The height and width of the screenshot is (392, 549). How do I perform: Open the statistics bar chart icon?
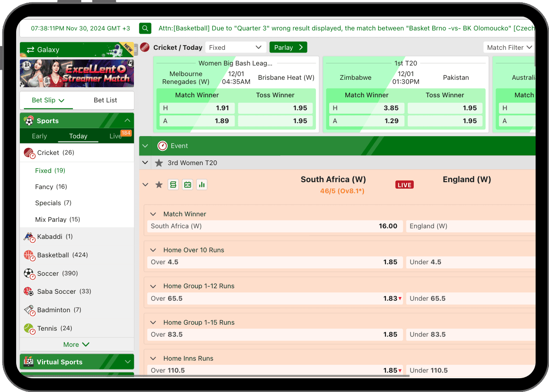[202, 184]
